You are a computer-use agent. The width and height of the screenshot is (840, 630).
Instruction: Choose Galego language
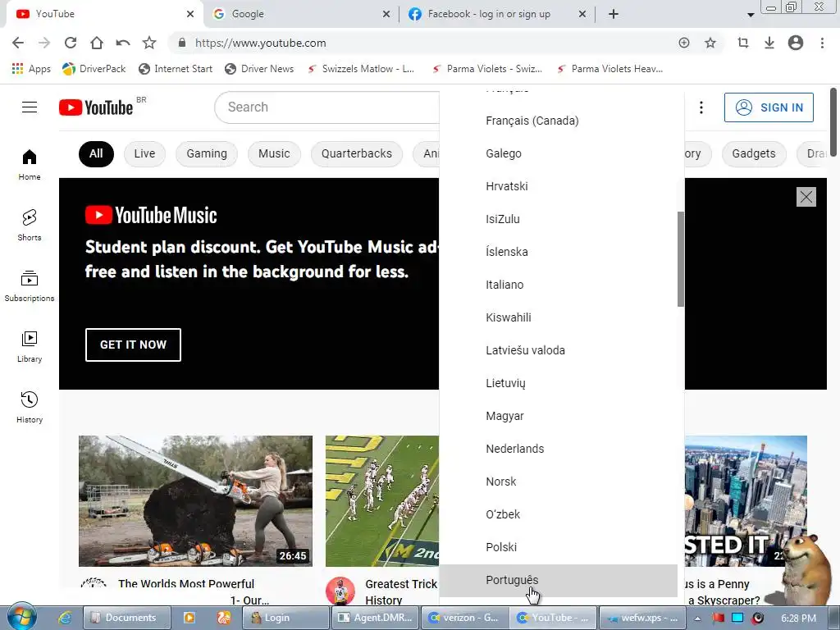[558, 153]
